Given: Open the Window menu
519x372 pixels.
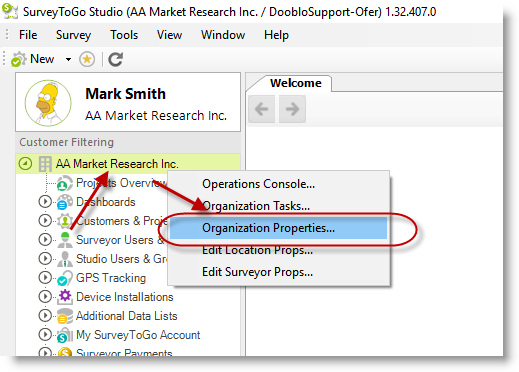Looking at the screenshot, I should pyautogui.click(x=223, y=35).
